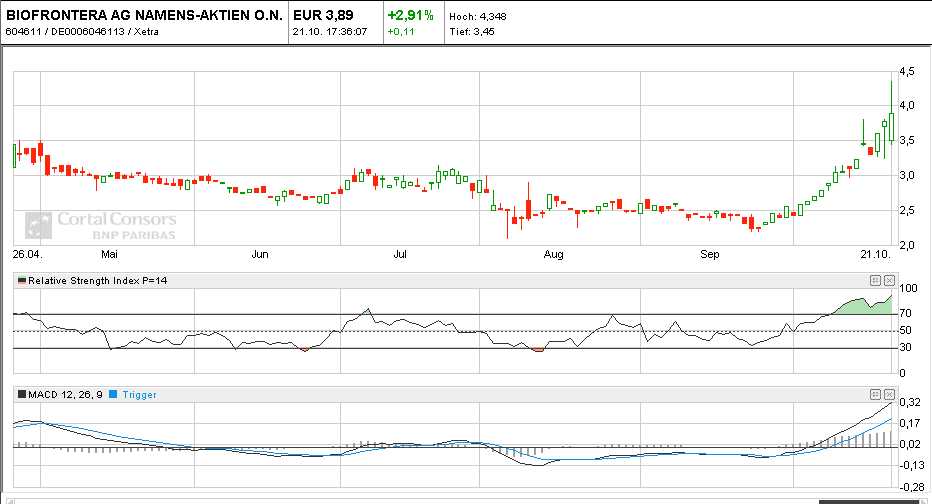Click the Aug label on time axis

[x=554, y=255]
